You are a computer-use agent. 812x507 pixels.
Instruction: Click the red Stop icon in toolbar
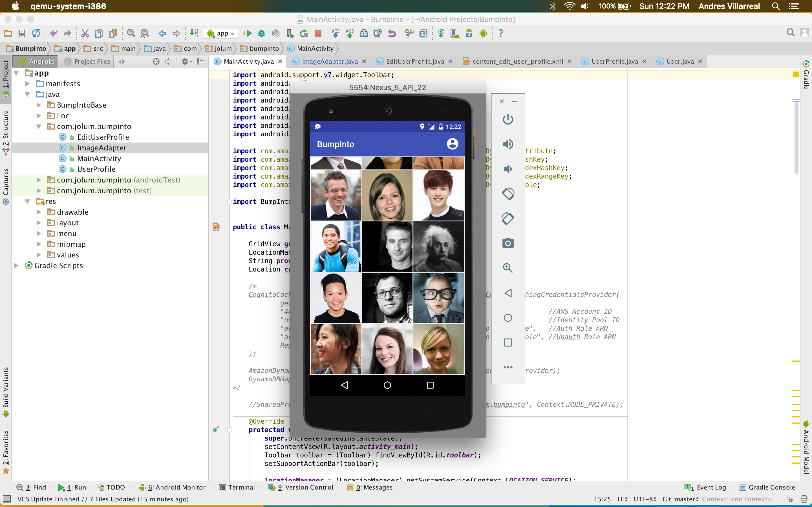[318, 33]
